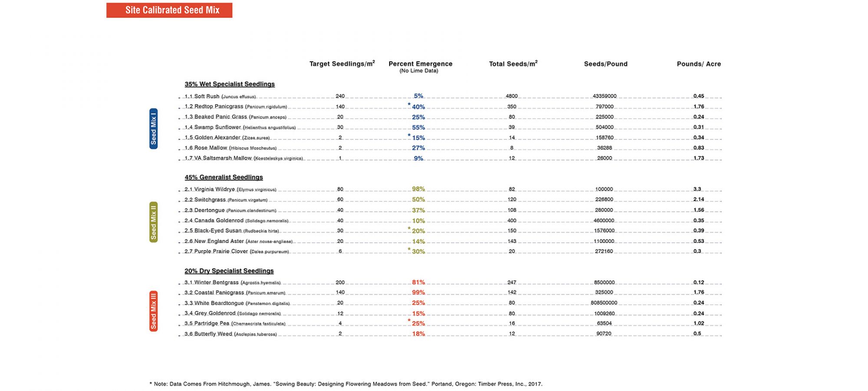Select the blue Seed Mix I label
Viewport: 868px width, 391px height.
click(153, 129)
